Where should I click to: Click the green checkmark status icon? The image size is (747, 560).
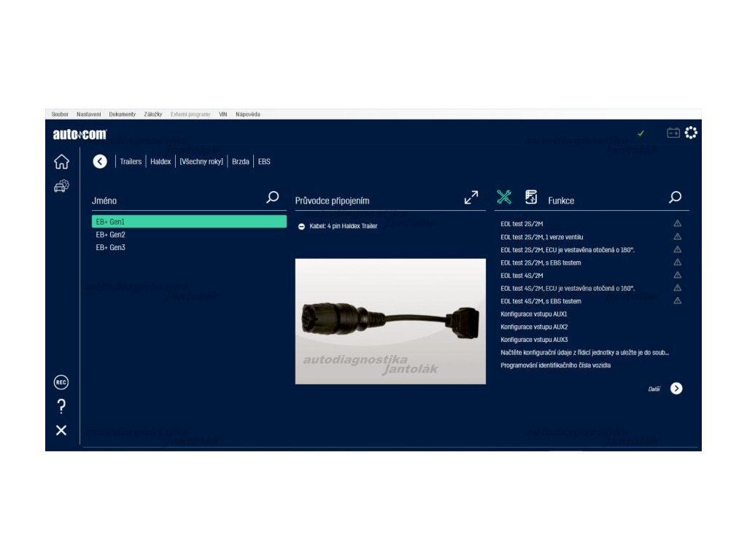640,133
